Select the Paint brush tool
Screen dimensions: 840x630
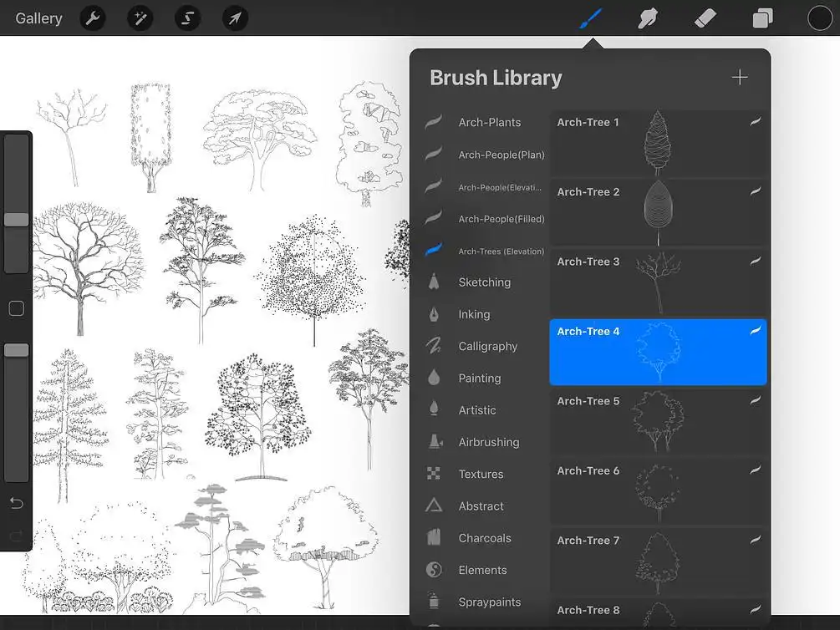coord(590,17)
